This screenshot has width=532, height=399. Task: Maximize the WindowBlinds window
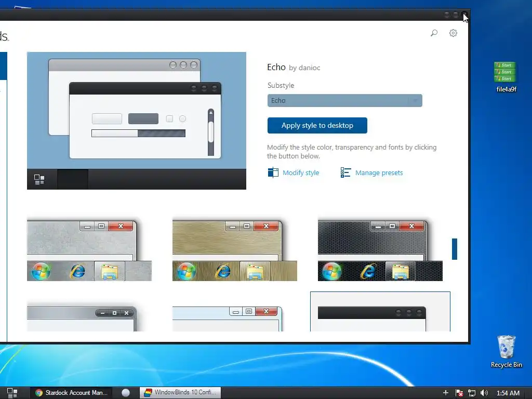tap(456, 15)
